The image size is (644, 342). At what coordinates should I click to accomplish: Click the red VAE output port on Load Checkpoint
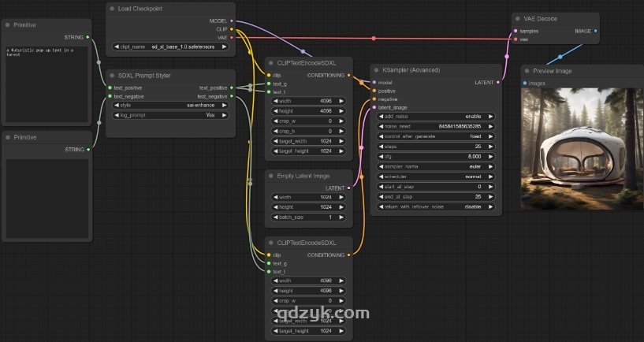pyautogui.click(x=231, y=37)
